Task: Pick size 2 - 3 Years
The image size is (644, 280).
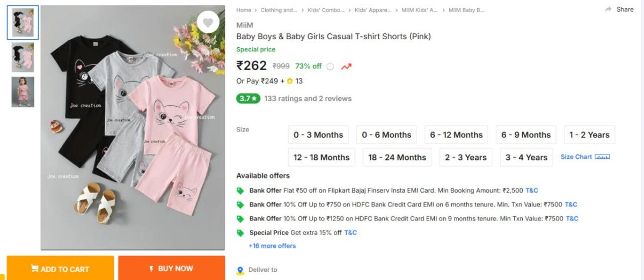Action: point(465,158)
